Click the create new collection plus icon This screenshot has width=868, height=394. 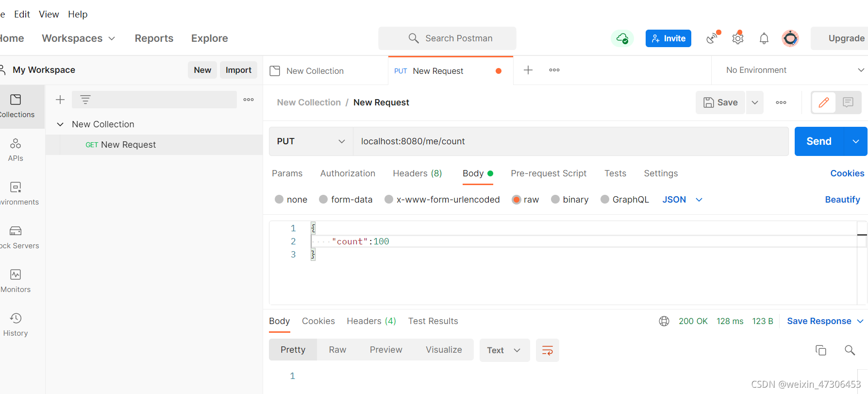[x=60, y=100]
